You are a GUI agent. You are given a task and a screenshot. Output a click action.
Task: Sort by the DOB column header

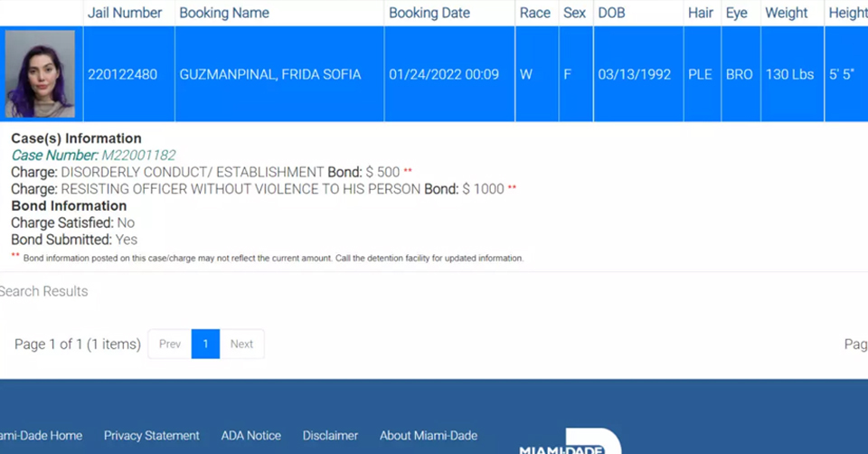click(x=611, y=13)
